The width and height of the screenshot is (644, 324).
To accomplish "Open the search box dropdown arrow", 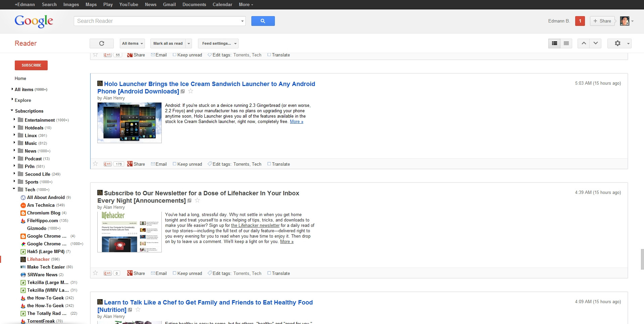I will coord(242,21).
